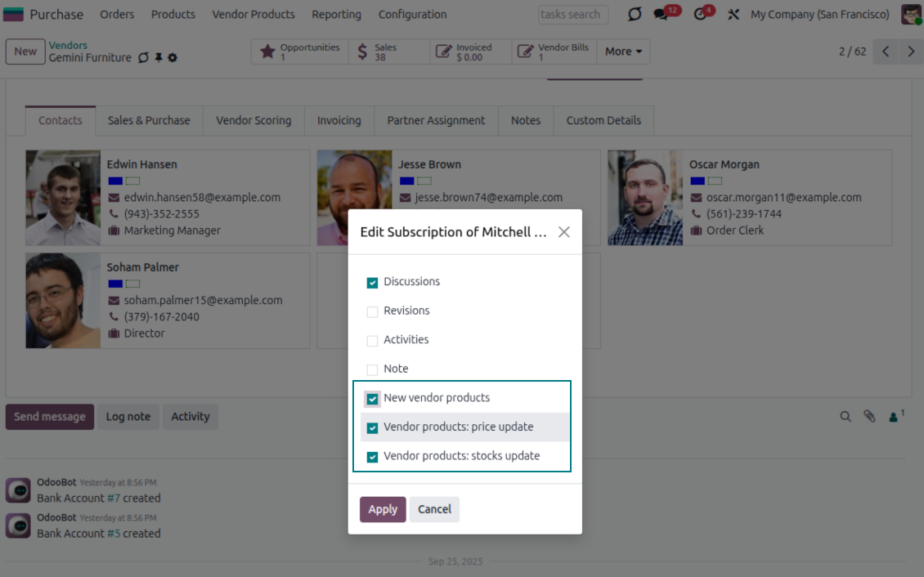This screenshot has height=577, width=924.
Task: Click Cancel in subscription dialog
Action: (434, 509)
